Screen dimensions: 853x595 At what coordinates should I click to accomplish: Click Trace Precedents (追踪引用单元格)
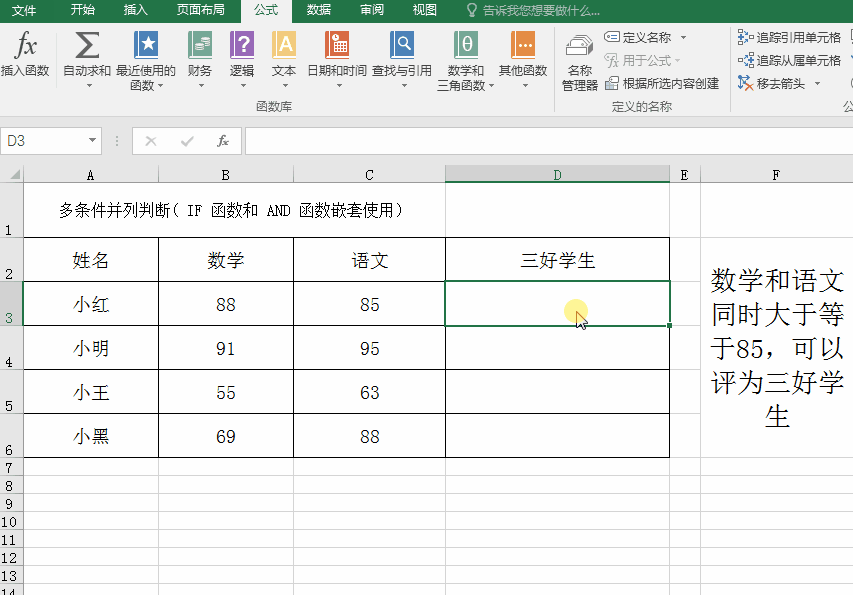tap(789, 38)
